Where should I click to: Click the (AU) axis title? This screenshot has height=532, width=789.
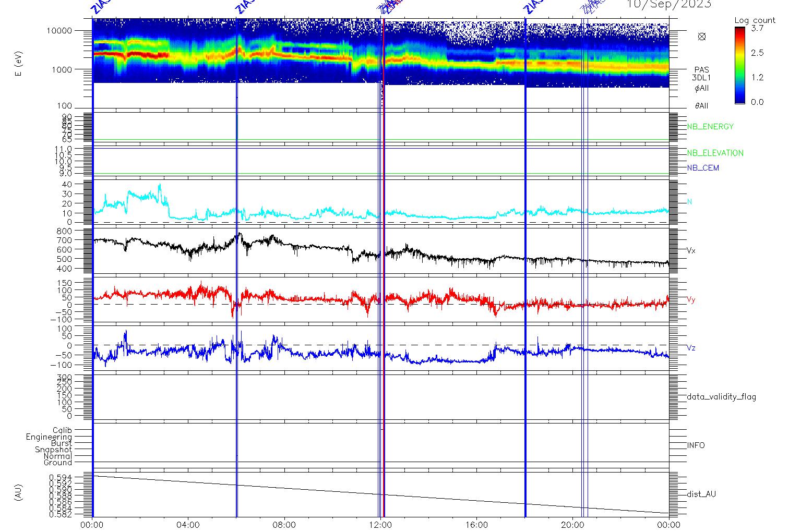point(19,493)
